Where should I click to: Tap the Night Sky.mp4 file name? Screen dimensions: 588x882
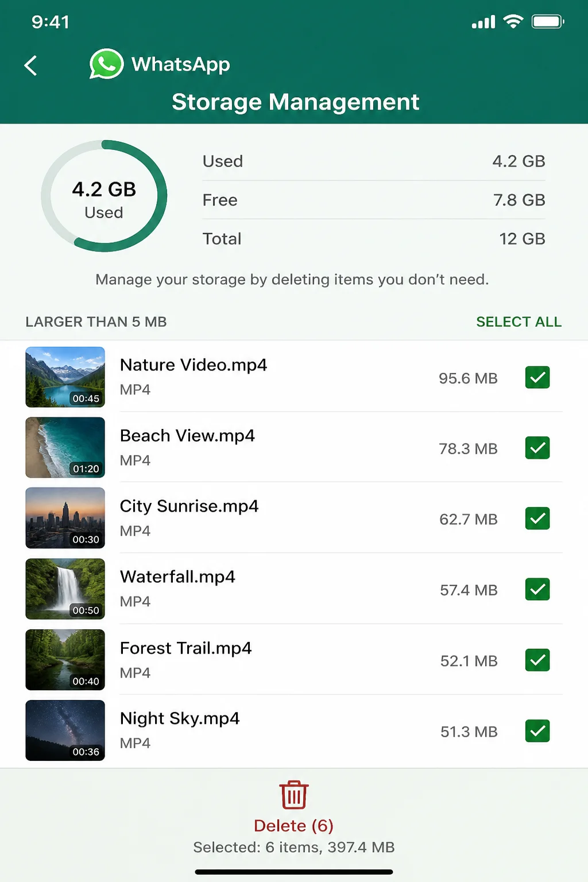[180, 718]
